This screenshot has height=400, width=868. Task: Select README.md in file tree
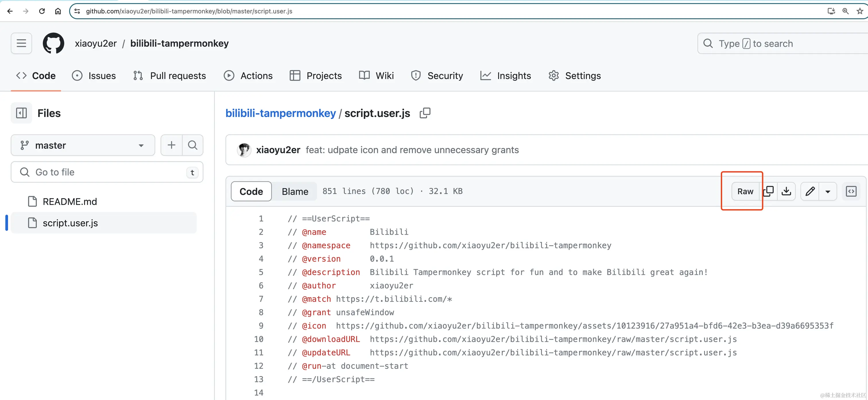click(x=70, y=201)
